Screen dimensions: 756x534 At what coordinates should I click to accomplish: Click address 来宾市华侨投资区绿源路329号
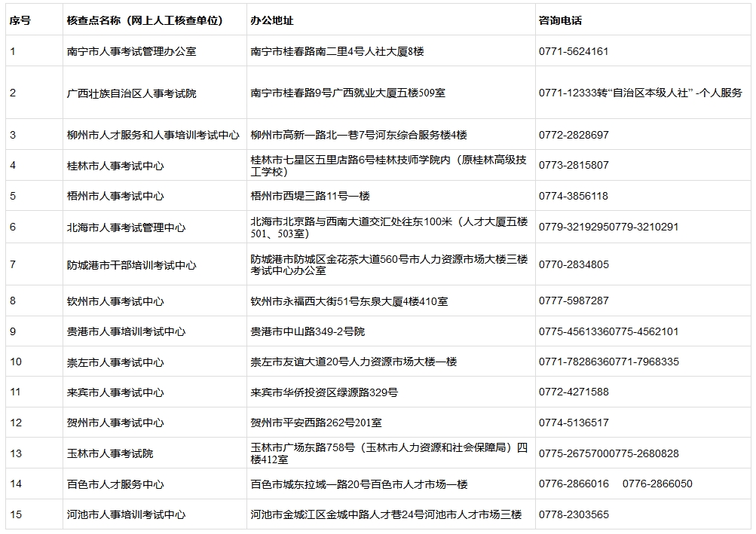click(x=324, y=392)
